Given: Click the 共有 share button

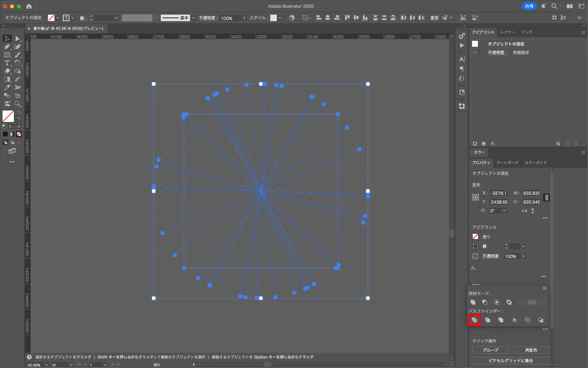Looking at the screenshot, I should (529, 6).
